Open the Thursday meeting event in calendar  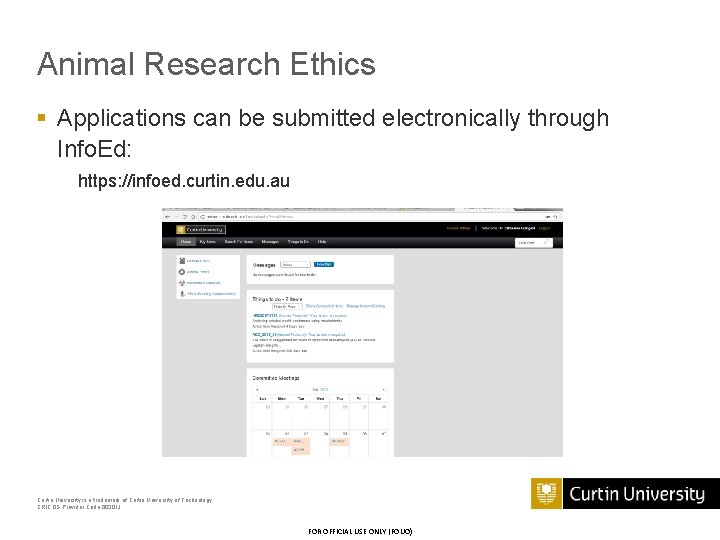tap(339, 441)
